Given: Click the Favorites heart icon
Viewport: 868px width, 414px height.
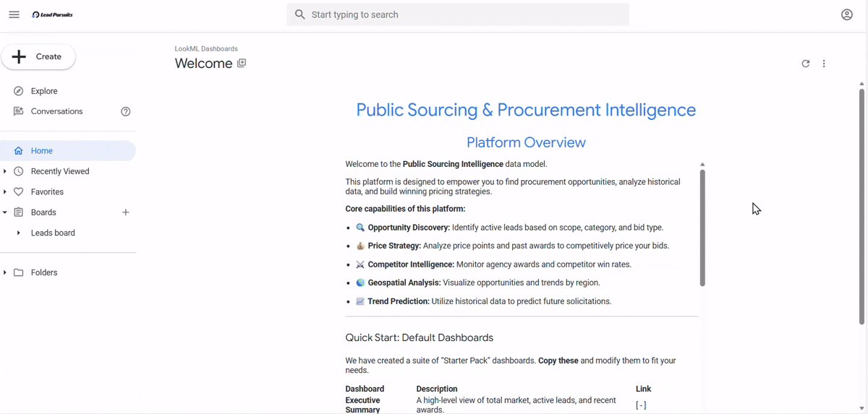Looking at the screenshot, I should 19,192.
